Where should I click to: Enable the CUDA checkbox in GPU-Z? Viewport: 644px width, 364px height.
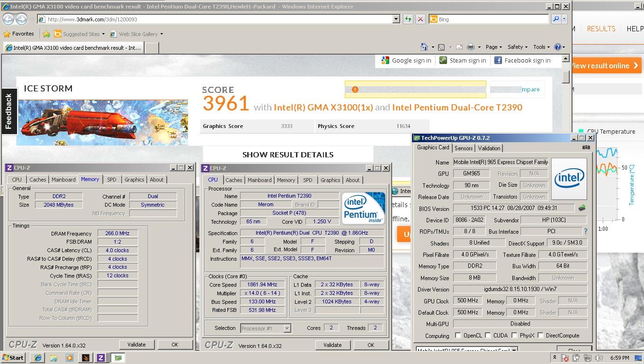(x=488, y=336)
